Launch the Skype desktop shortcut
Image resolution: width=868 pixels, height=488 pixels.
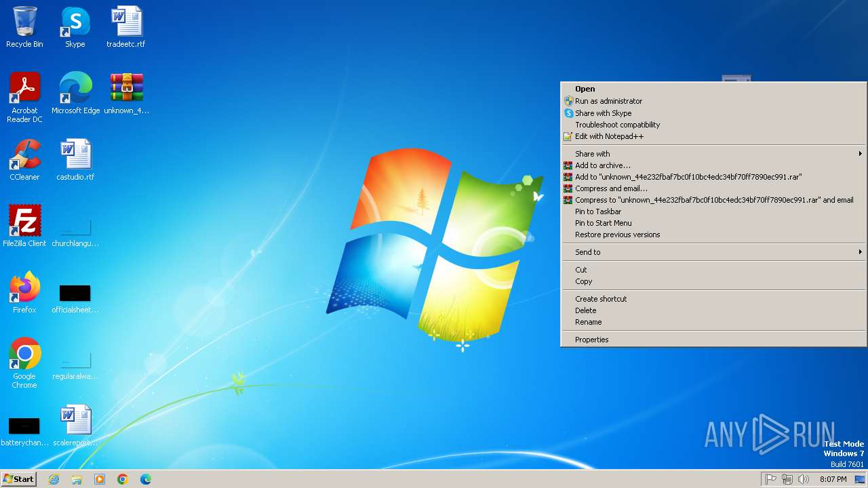75,27
